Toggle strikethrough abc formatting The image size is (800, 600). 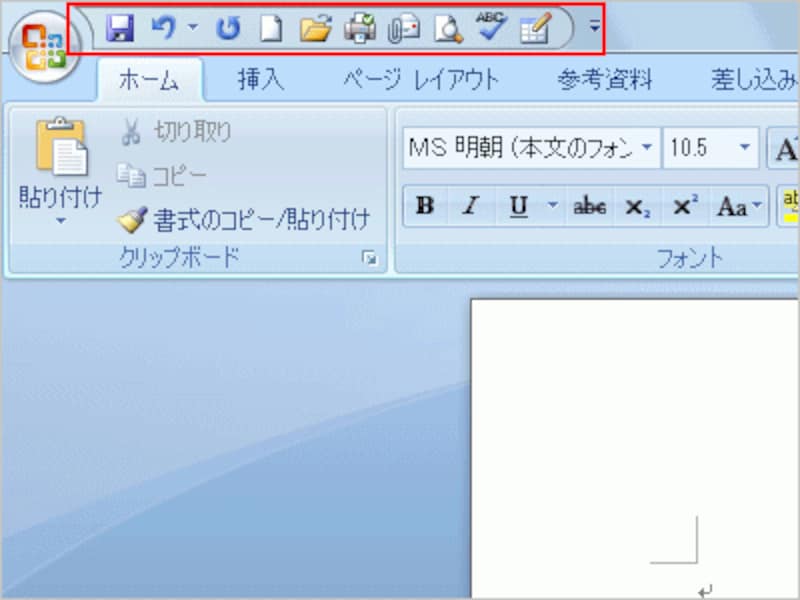click(x=590, y=206)
